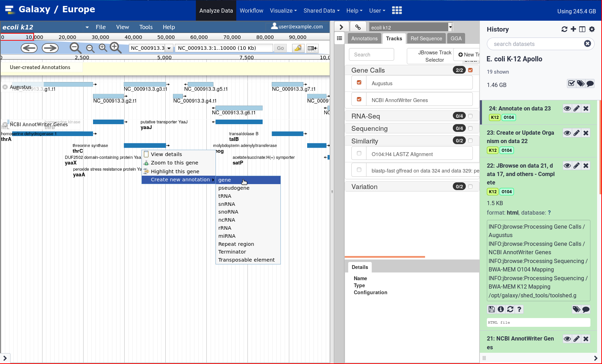This screenshot has height=364, width=602.
Task: Open the organism selector in Apollo panel
Action: 411,27
